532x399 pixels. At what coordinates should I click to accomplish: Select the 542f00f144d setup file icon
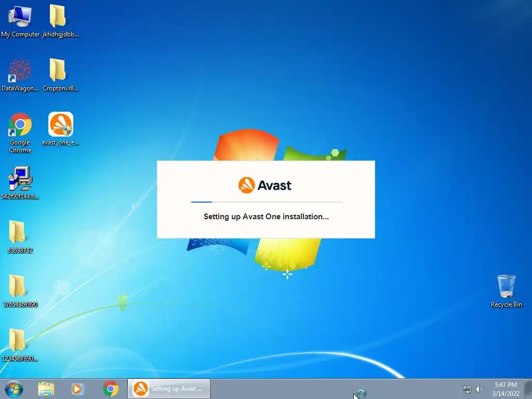click(20, 183)
